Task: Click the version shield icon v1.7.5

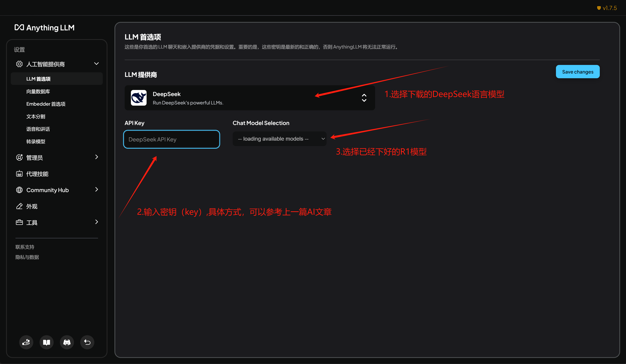Action: tap(599, 8)
